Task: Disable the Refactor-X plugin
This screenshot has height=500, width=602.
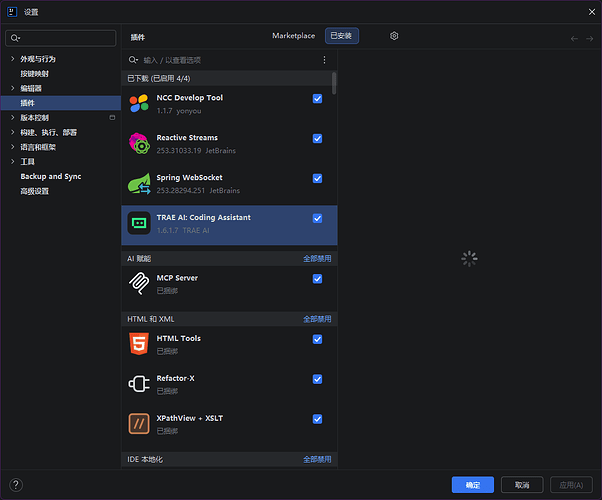Action: (317, 379)
